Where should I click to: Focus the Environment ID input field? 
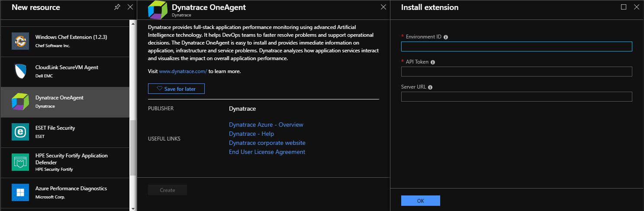click(517, 46)
